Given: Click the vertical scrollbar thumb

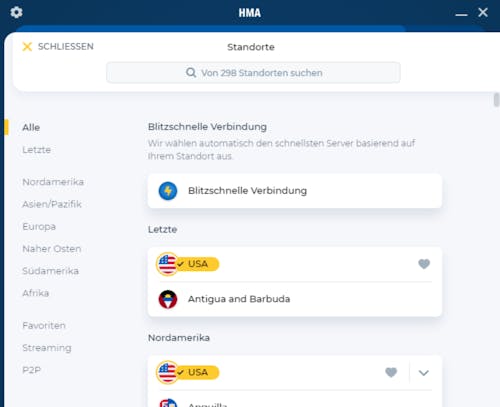Looking at the screenshot, I should [x=496, y=100].
